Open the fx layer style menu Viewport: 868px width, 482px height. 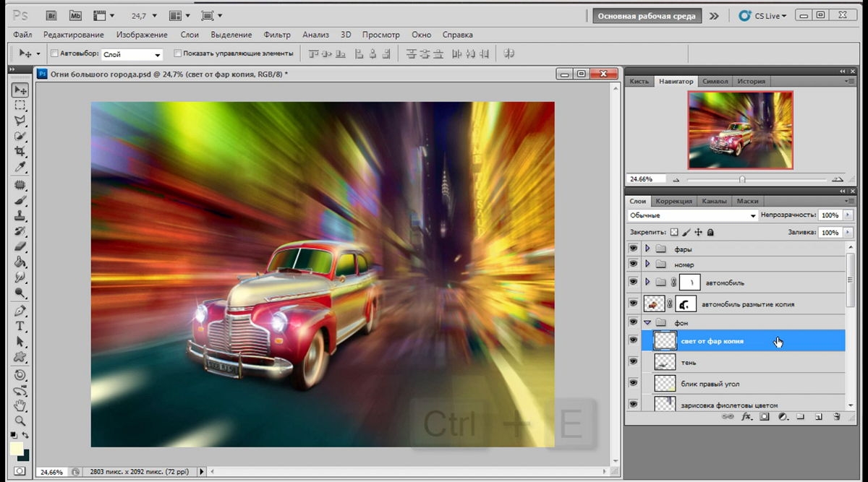click(746, 417)
